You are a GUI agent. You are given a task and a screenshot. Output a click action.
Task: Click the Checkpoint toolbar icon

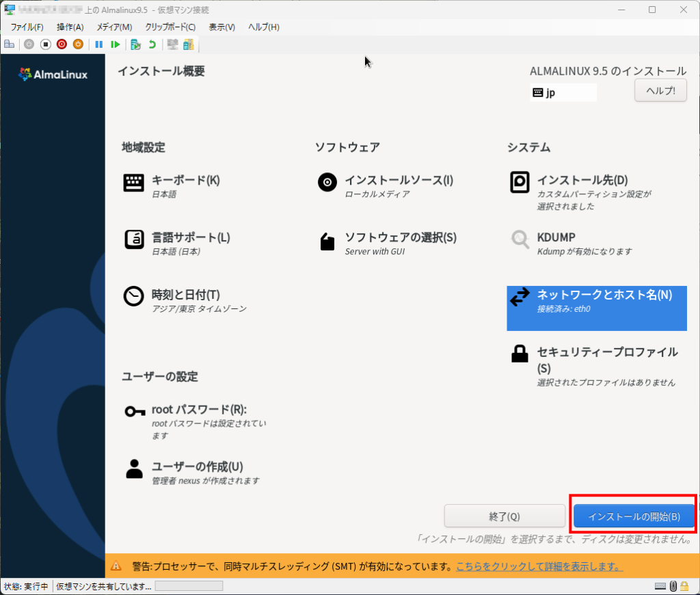click(135, 44)
